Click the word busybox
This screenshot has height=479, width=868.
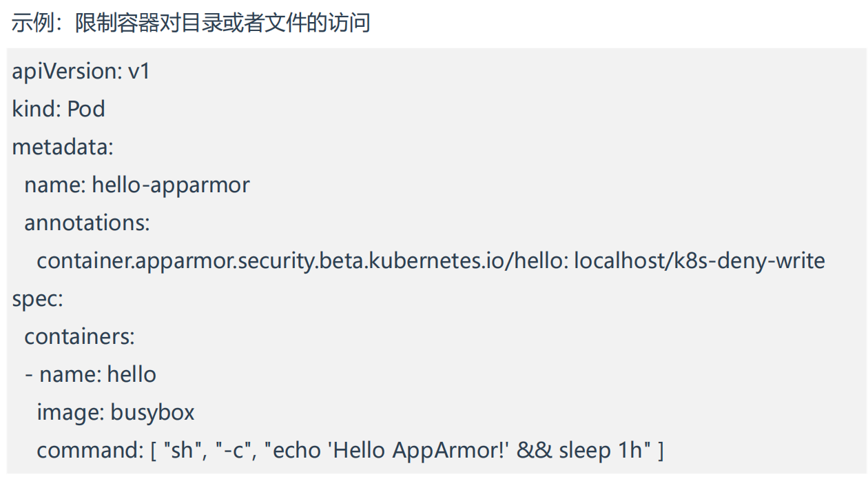click(x=153, y=413)
